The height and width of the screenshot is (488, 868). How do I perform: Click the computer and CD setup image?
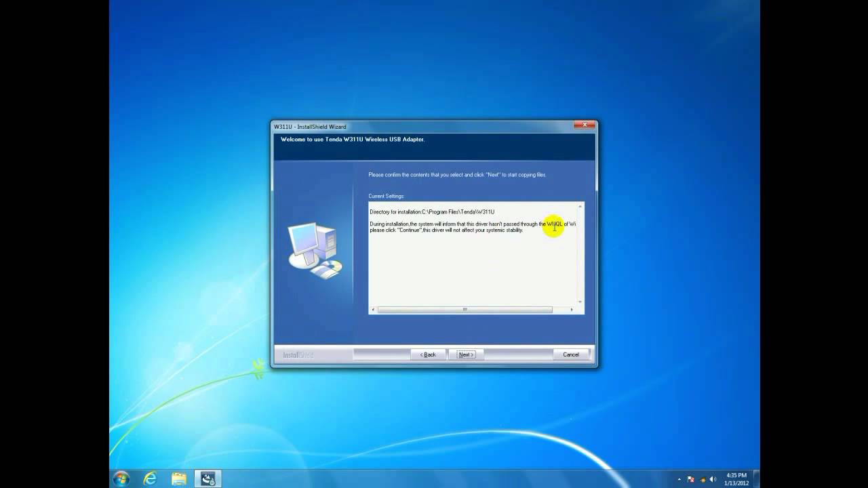[315, 251]
